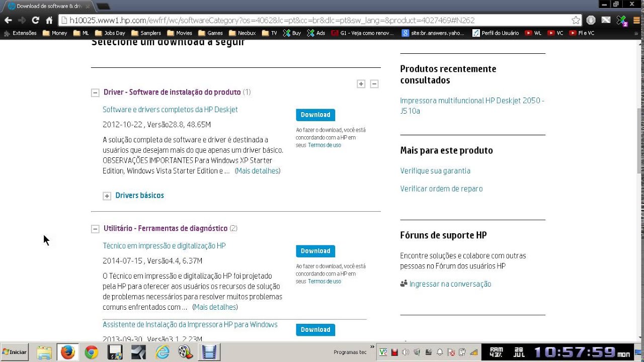Click the page vertical scrollbar thumb
The width and height of the screenshot is (644, 362).
tap(640, 141)
